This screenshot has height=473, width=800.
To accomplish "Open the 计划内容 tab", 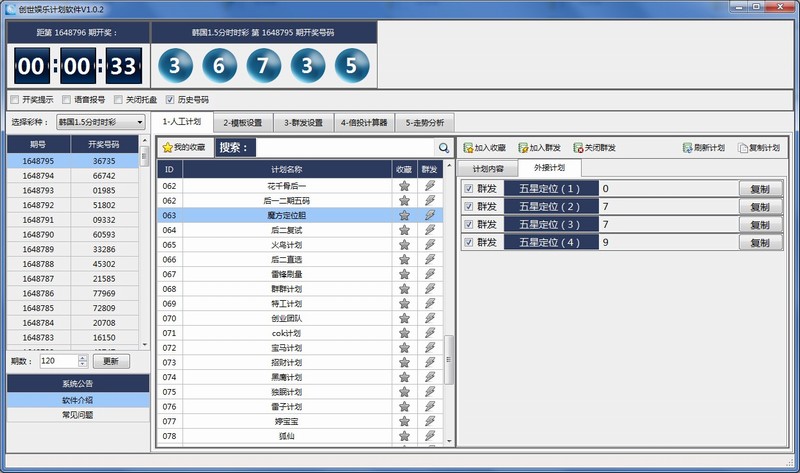I will tap(488, 168).
